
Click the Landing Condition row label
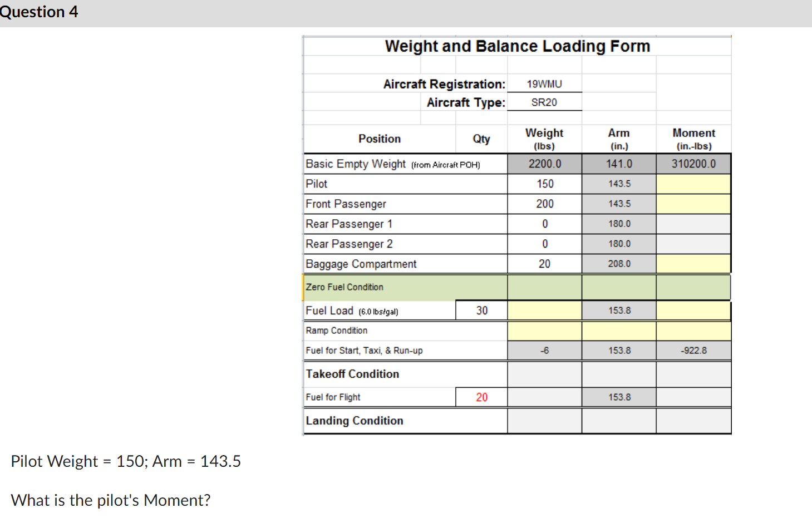(354, 421)
